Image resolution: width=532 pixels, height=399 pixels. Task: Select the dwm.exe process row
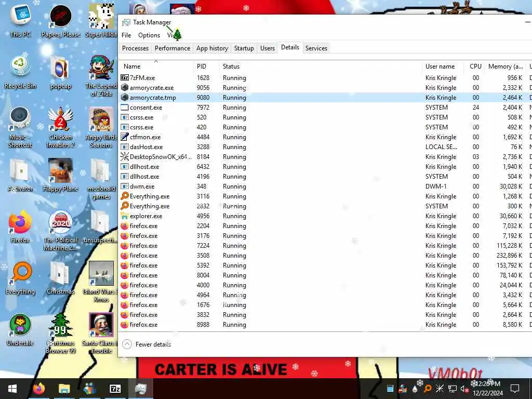click(324, 187)
